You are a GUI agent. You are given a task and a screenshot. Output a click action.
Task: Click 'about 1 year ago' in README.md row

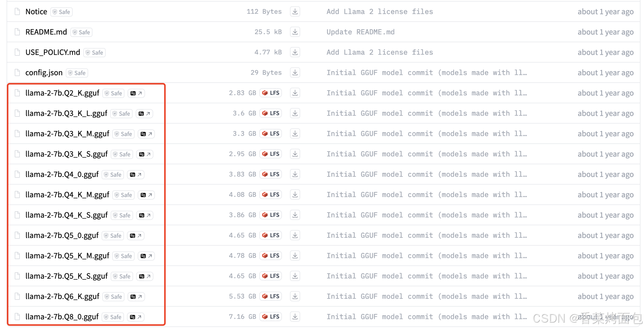coord(605,32)
